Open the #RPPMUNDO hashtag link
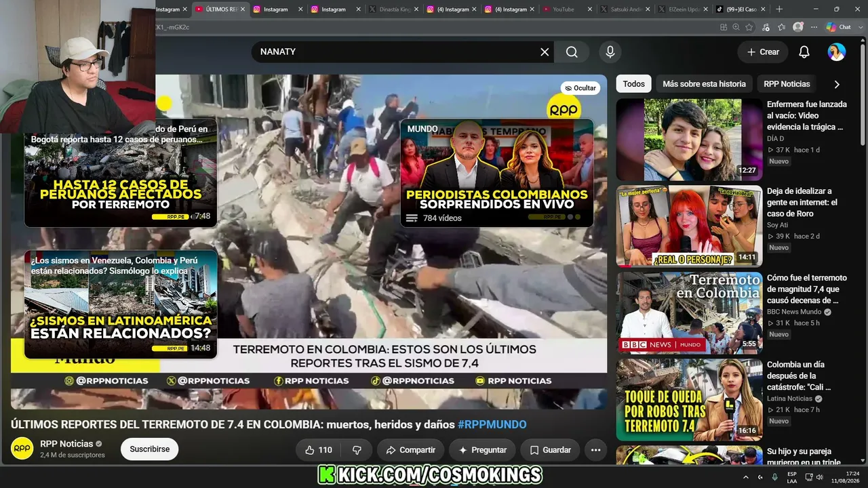 point(492,425)
